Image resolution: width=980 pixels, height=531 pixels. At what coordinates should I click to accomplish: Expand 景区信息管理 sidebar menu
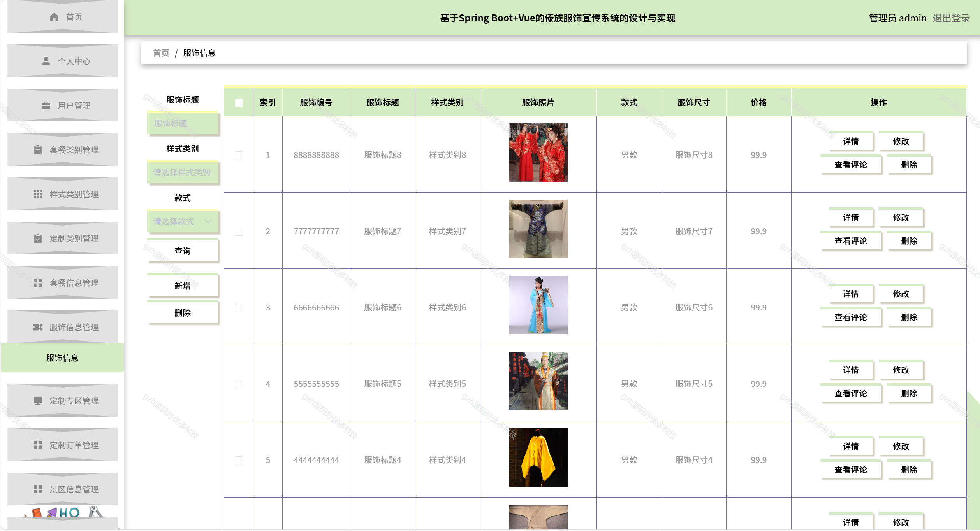click(x=62, y=489)
